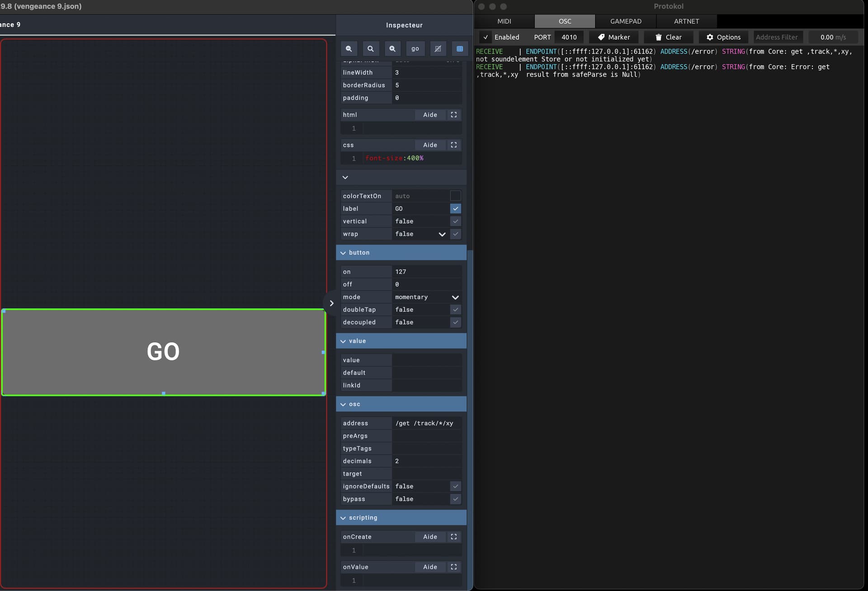Toggle the Enabled checkbox in Protokol
The width and height of the screenshot is (868, 591).
[x=486, y=37]
